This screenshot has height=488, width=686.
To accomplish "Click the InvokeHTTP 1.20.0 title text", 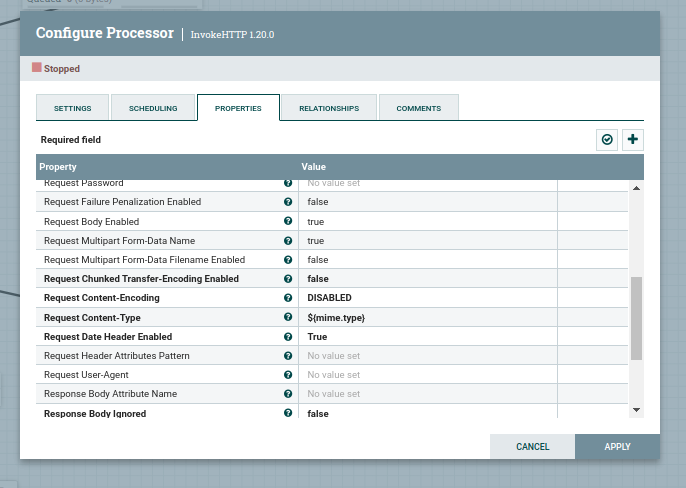I will tap(232, 35).
